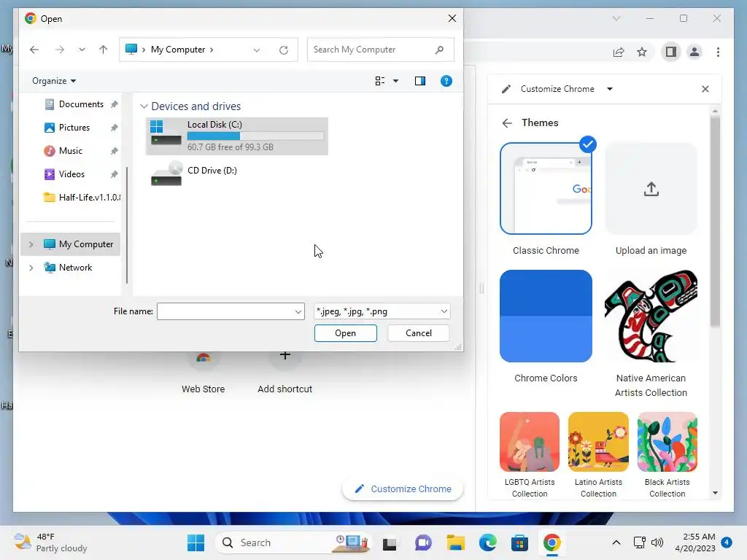Open Microsoft Store from taskbar
The image size is (747, 560).
click(519, 542)
